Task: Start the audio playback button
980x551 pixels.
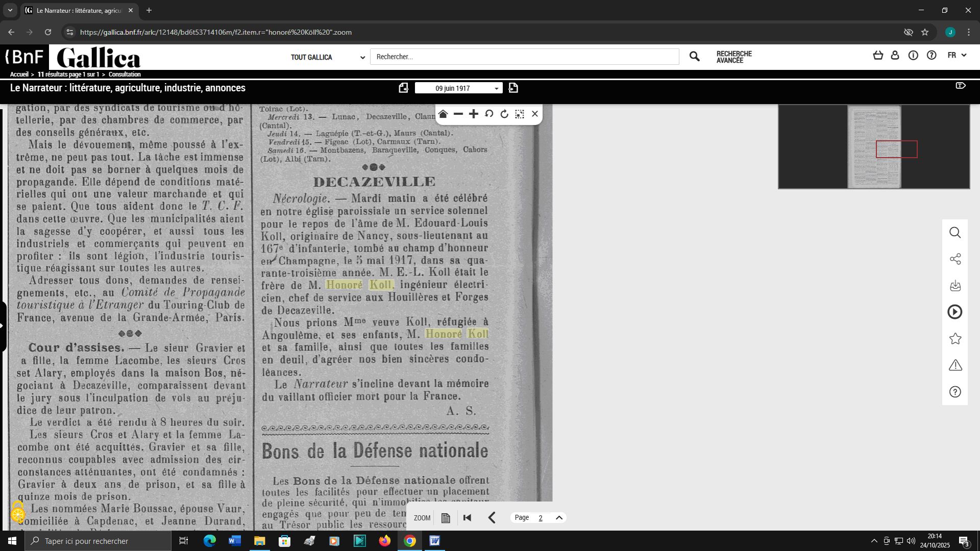Action: click(x=955, y=312)
